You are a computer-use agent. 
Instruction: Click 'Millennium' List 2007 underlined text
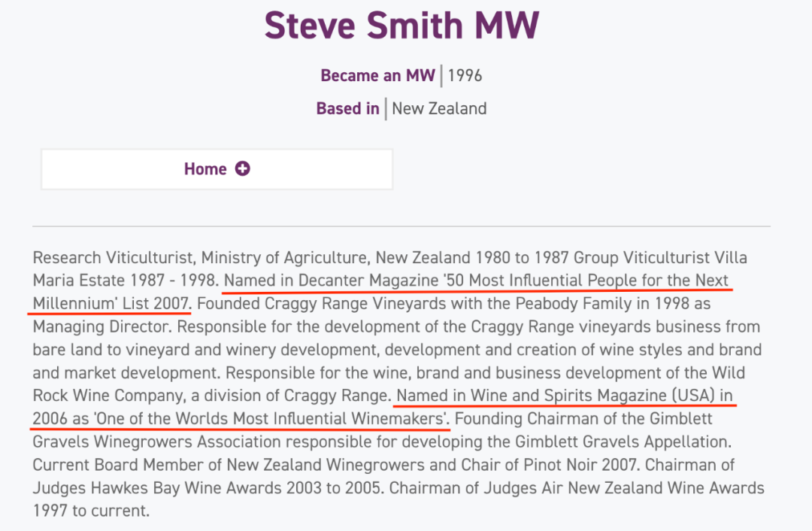[112, 304]
